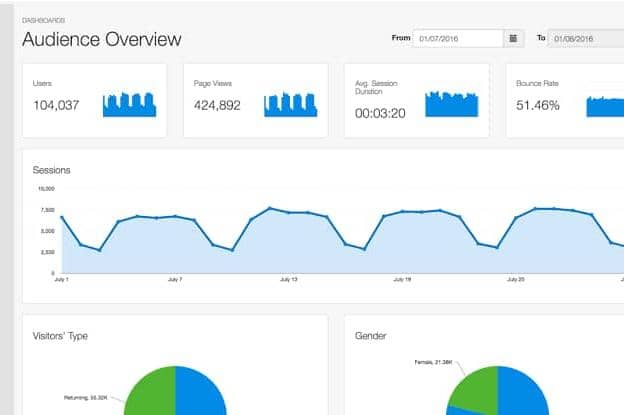
Task: Click the July 25 axis label
Action: pos(515,279)
